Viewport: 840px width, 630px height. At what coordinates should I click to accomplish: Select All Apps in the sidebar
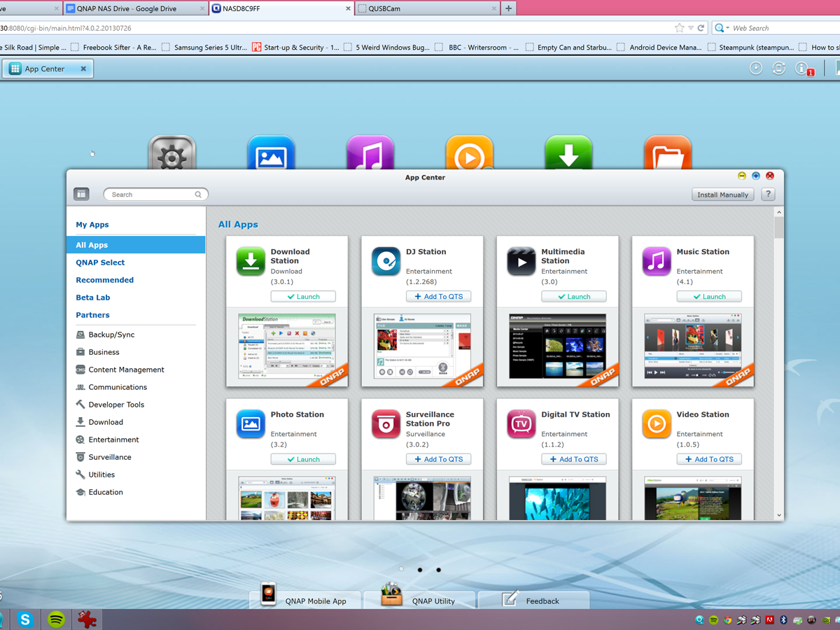pos(136,245)
